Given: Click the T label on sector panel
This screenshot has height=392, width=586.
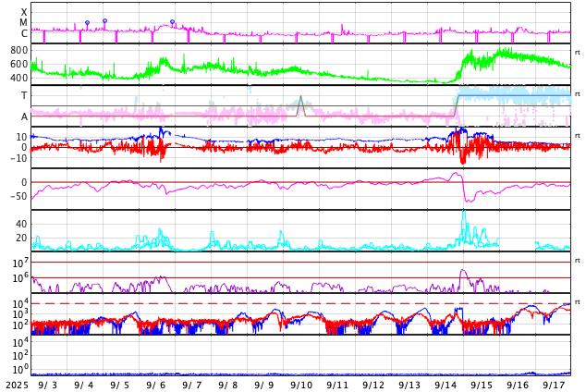Looking at the screenshot, I should pos(24,95).
